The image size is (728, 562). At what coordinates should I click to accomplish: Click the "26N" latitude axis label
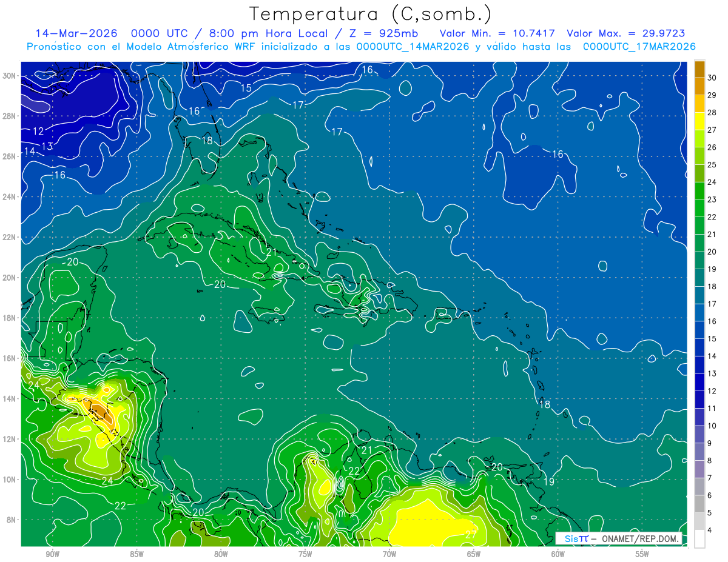coord(9,156)
